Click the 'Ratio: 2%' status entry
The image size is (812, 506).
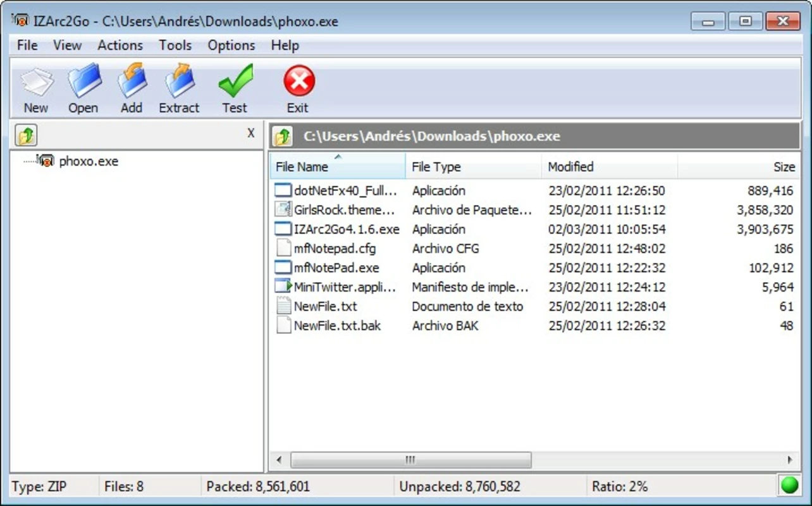(x=620, y=486)
